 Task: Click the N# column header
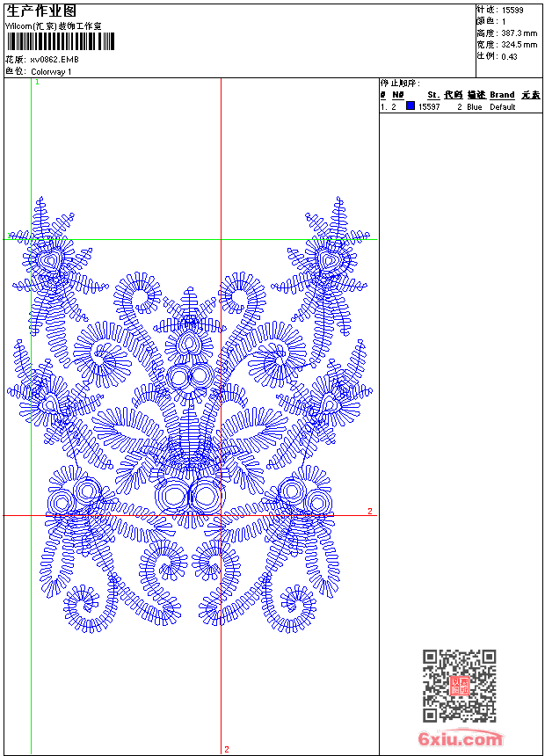398,95
